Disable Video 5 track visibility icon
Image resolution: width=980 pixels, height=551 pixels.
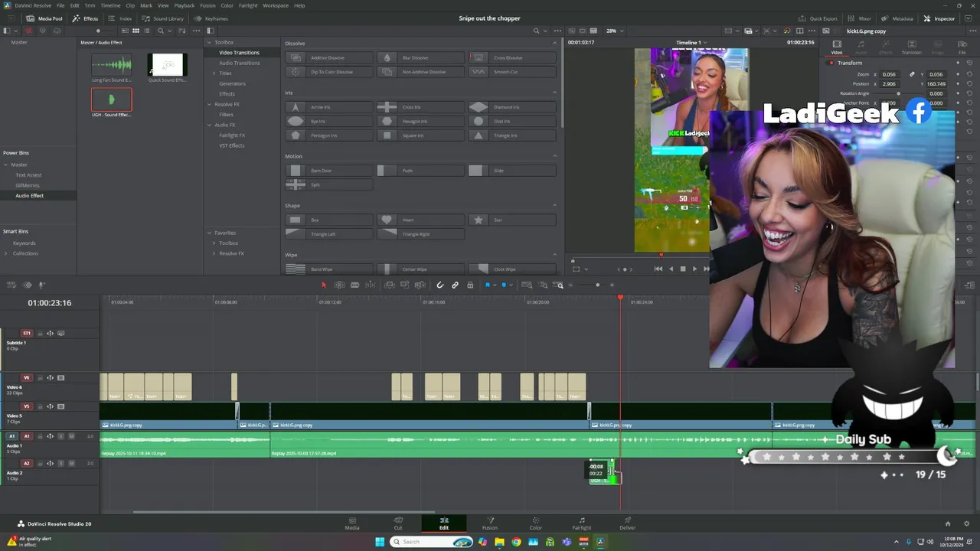point(60,406)
